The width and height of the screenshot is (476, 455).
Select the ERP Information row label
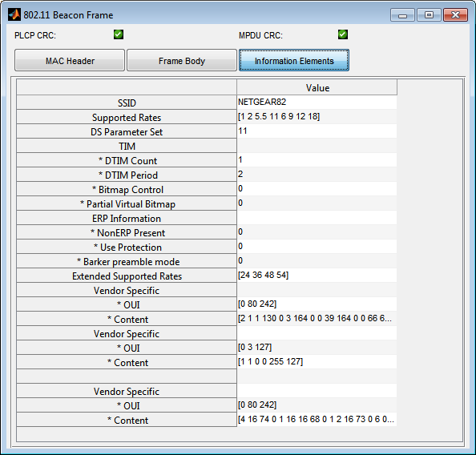click(127, 218)
